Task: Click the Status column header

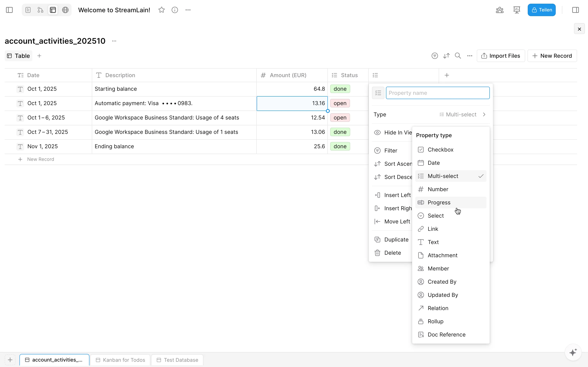Action: click(348, 75)
